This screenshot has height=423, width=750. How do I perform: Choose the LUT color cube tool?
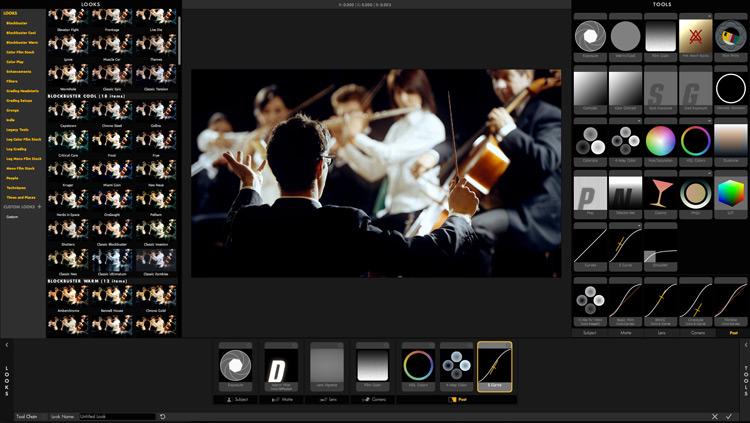pyautogui.click(x=730, y=194)
